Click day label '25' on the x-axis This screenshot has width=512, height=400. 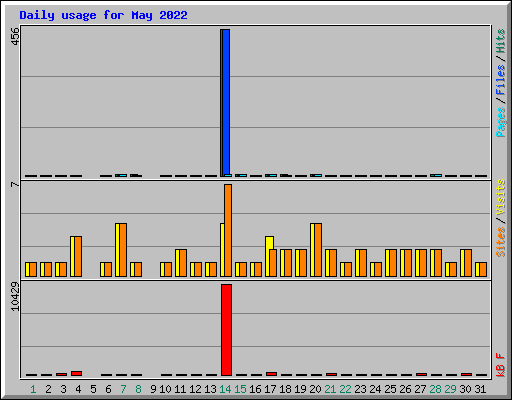(x=390, y=389)
